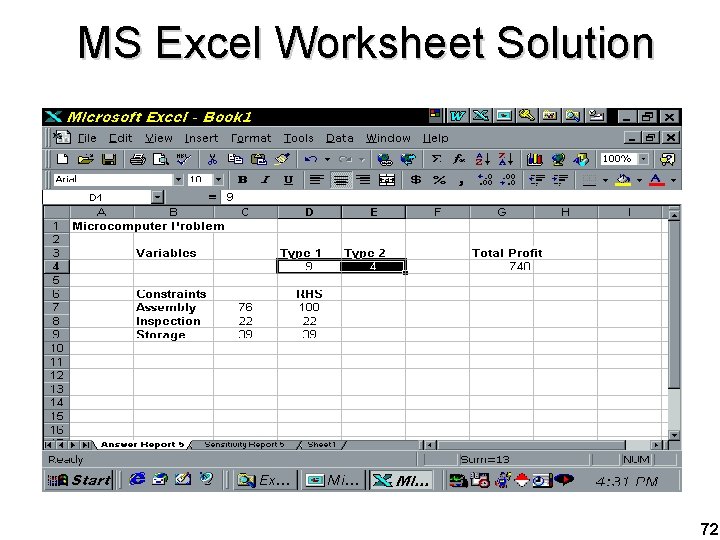Select the Assembly RHS cell 100
Viewport: 720px width, 540px height.
coord(309,307)
